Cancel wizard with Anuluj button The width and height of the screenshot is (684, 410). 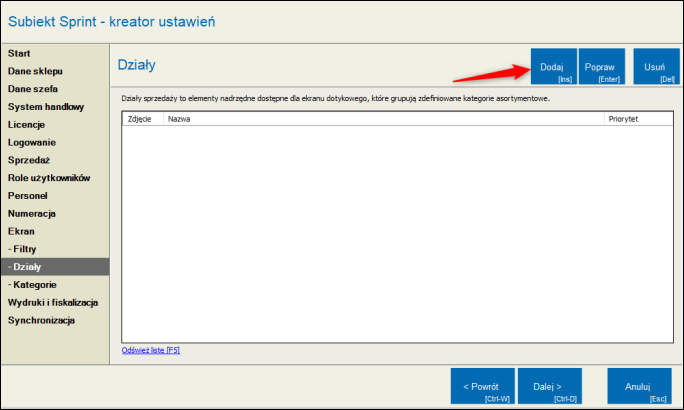click(639, 386)
